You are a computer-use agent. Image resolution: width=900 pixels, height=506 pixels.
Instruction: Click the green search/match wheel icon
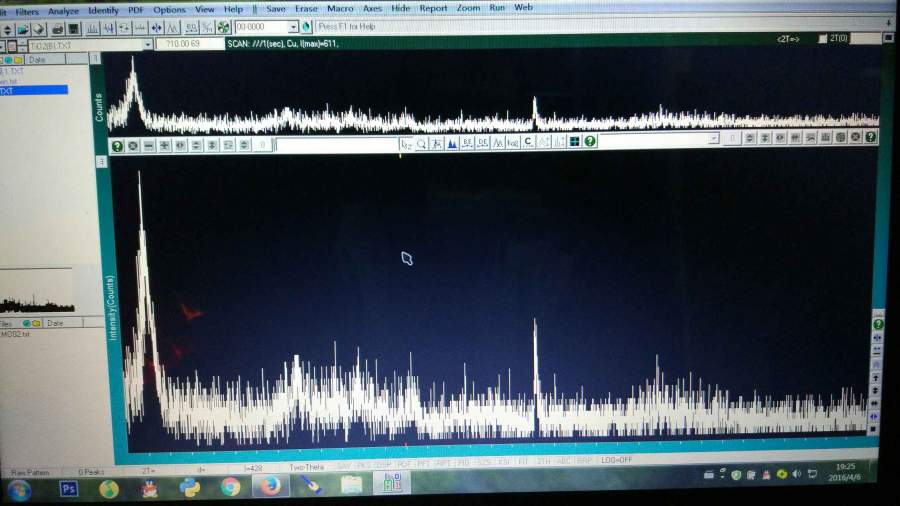[223, 27]
